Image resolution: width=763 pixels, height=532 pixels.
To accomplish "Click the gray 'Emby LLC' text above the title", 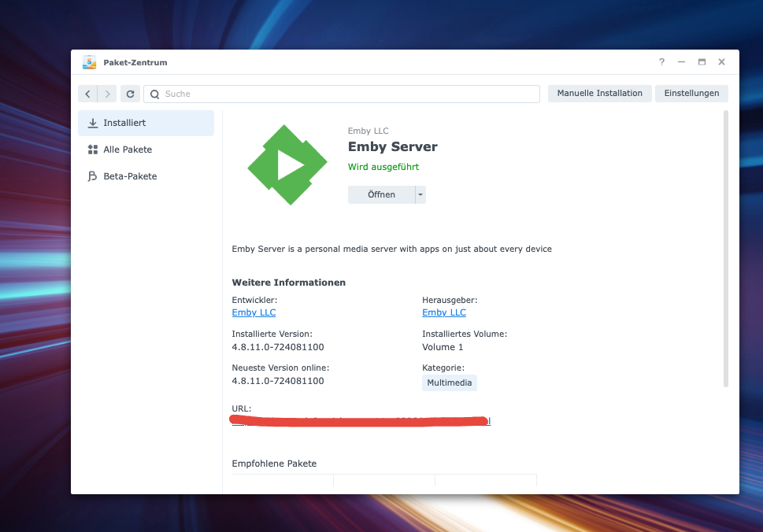I will tap(368, 131).
